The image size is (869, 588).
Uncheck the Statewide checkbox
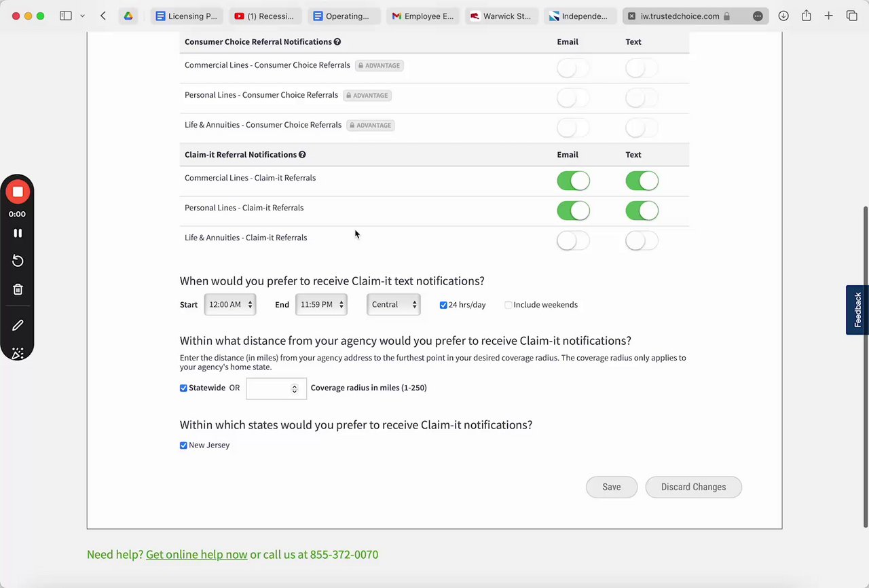point(183,388)
